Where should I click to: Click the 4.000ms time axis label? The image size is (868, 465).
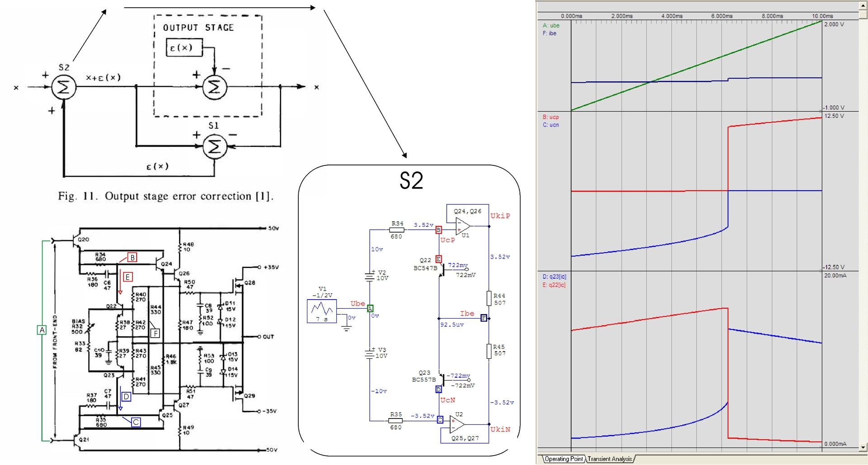pos(672,16)
